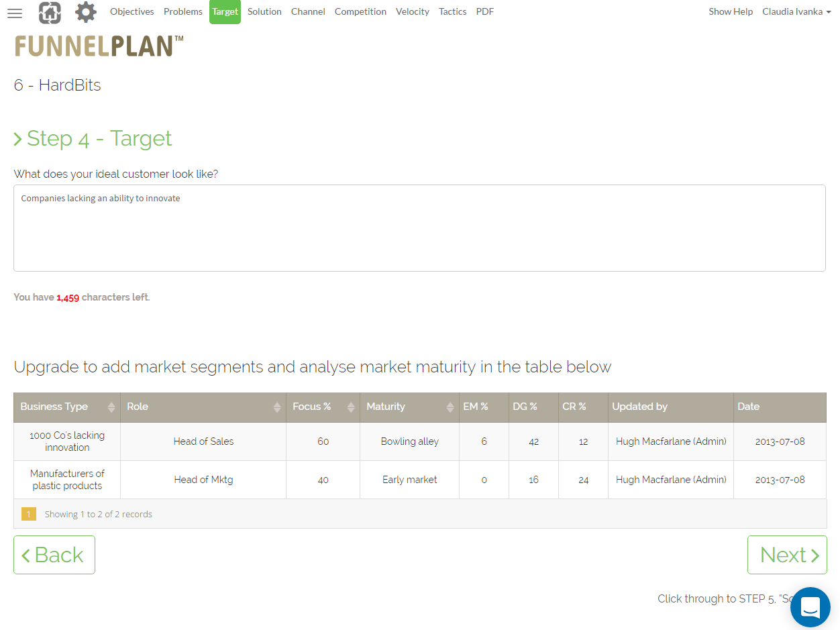Open the Competition section
This screenshot has height=630, width=840.
coord(360,11)
